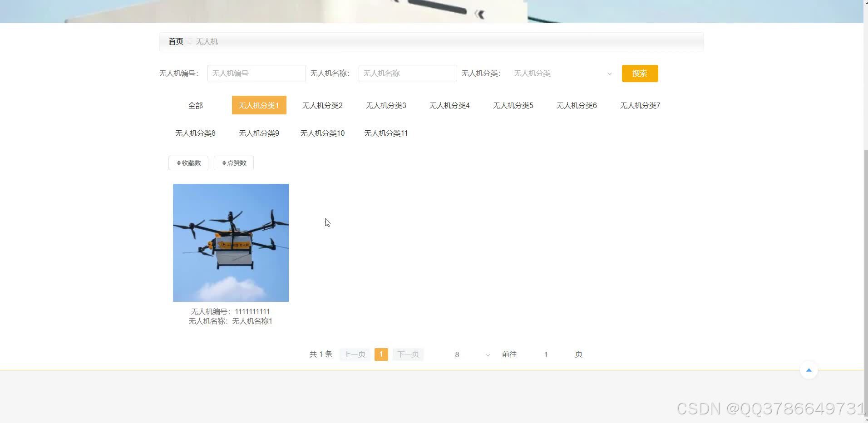Click the 首页 breadcrumb link
The height and width of the screenshot is (423, 868).
point(176,41)
